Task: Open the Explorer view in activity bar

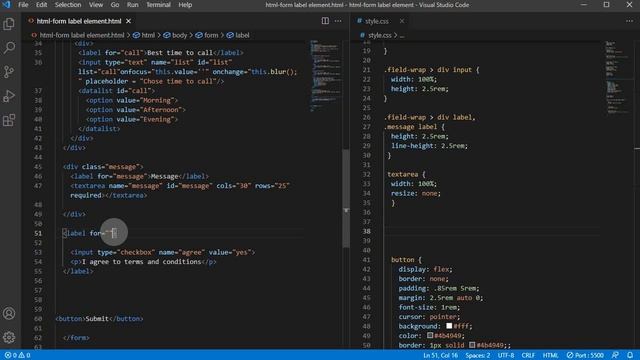Action: pyautogui.click(x=9, y=24)
